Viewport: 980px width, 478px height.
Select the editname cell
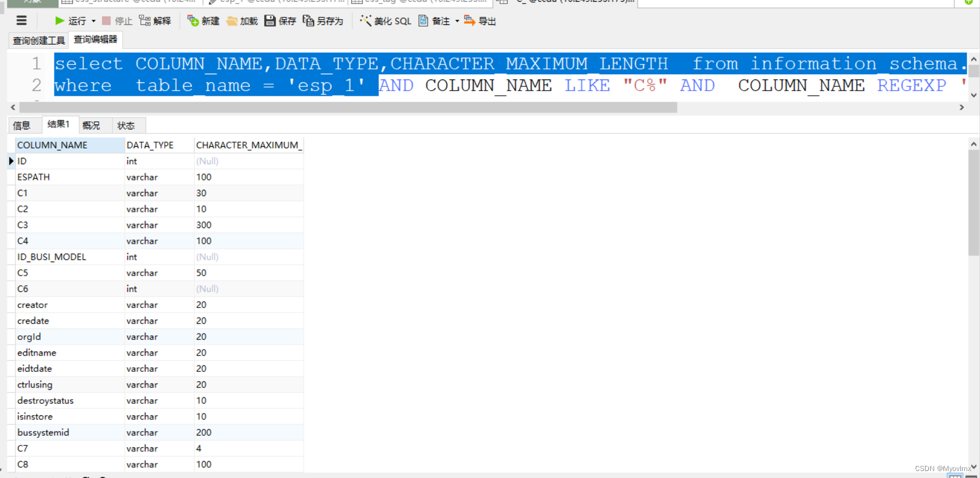tap(69, 353)
